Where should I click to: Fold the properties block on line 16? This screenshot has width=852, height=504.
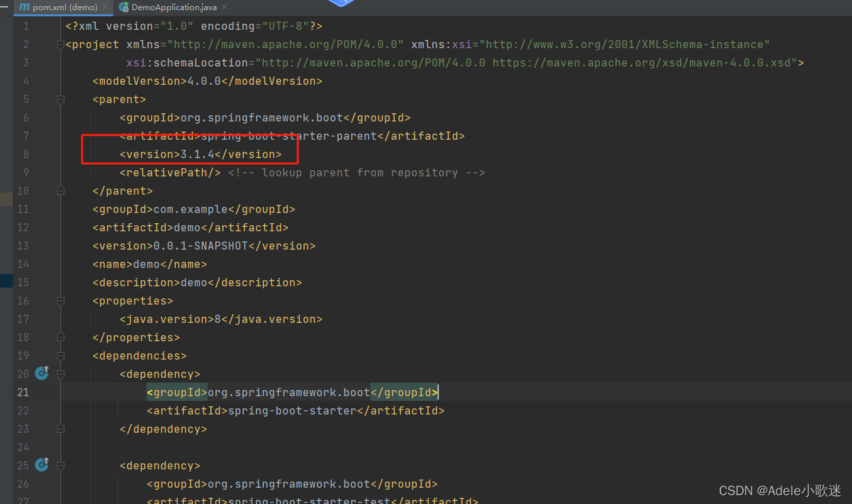(60, 301)
